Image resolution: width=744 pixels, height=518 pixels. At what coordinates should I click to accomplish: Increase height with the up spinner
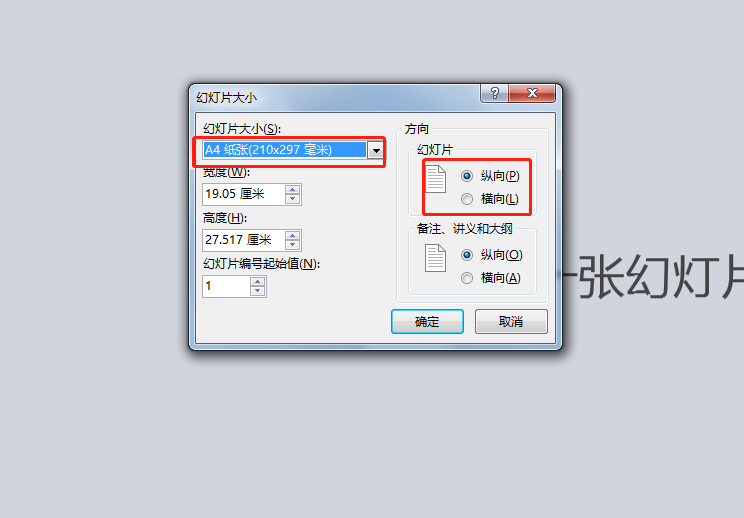tap(293, 236)
